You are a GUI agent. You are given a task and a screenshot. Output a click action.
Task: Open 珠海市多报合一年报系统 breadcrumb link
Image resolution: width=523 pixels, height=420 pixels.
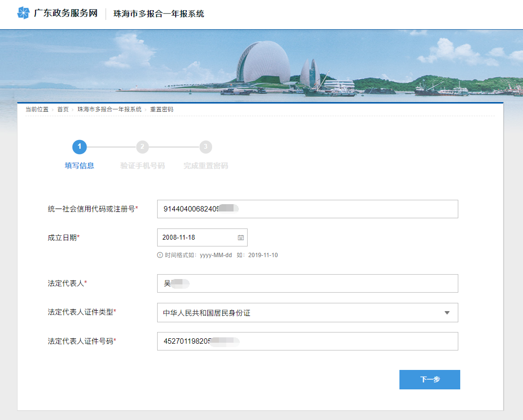tap(109, 109)
